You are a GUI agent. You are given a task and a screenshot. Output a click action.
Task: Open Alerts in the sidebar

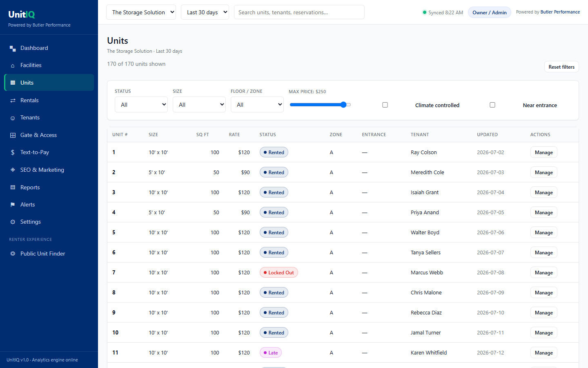click(x=49, y=204)
